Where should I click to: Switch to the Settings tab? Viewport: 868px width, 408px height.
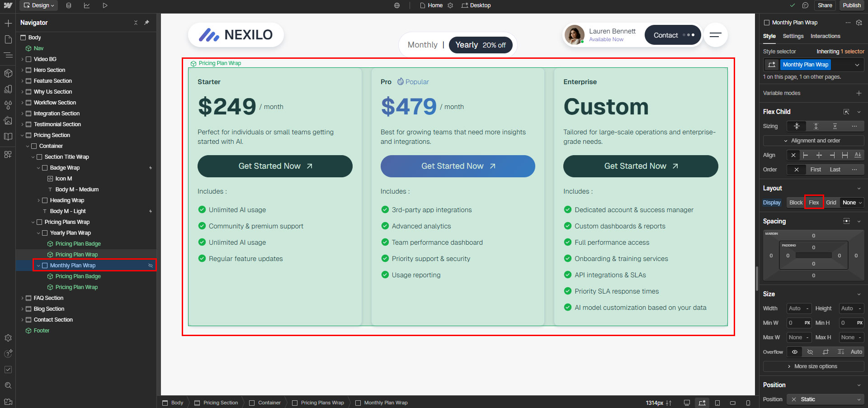click(793, 36)
